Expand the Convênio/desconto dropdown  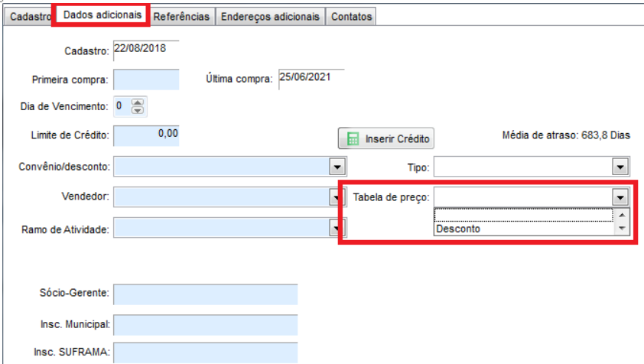coord(337,167)
